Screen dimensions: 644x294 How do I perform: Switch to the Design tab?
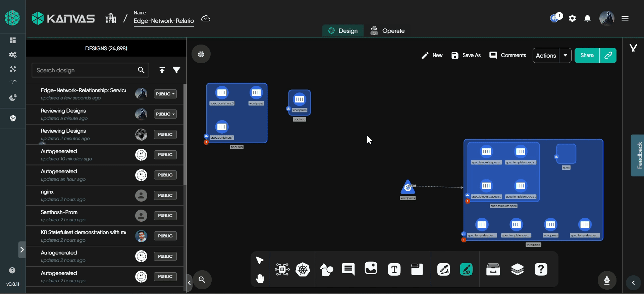pyautogui.click(x=343, y=31)
